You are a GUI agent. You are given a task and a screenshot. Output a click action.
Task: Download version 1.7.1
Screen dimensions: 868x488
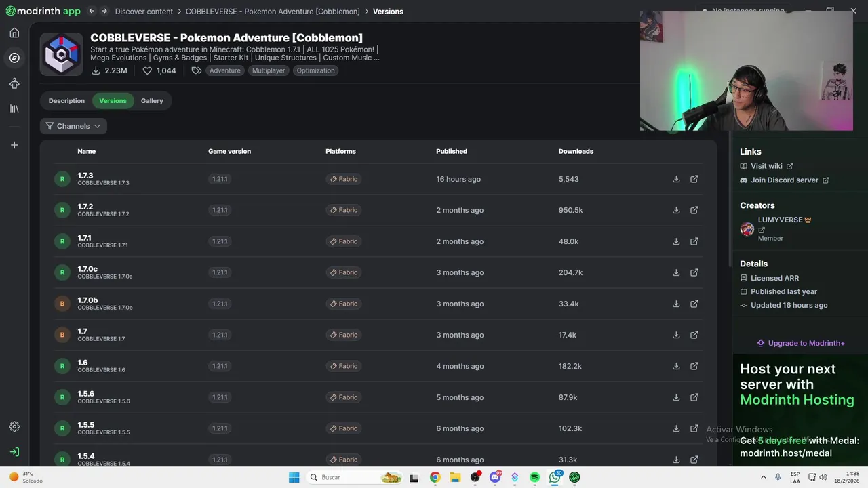[x=676, y=241]
